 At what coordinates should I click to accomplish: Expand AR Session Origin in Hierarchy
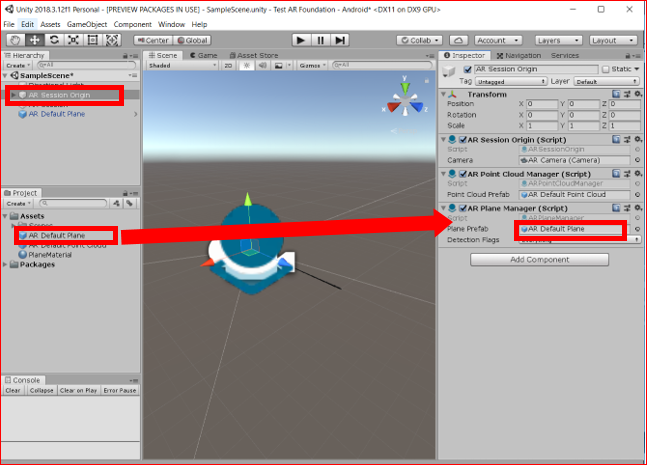(x=14, y=95)
